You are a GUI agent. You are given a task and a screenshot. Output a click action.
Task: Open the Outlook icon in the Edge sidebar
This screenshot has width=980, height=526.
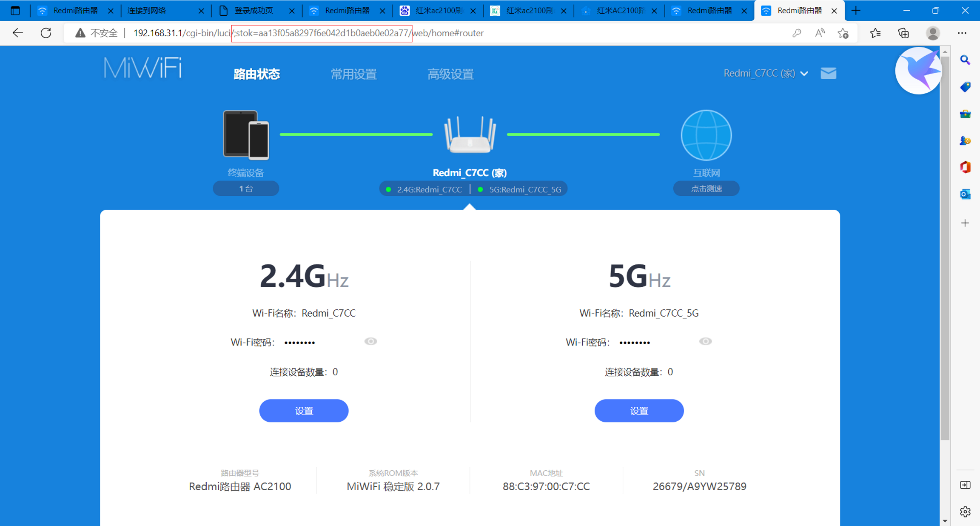tap(965, 194)
